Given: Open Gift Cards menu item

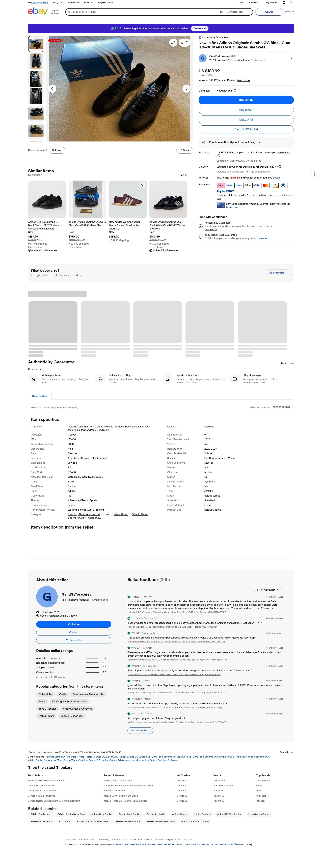Looking at the screenshot, I should coord(89,3).
